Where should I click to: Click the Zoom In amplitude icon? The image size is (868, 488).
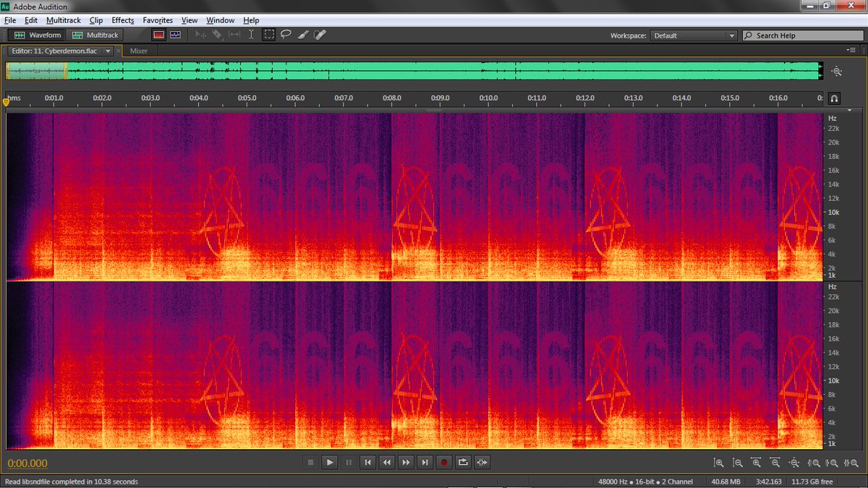pos(718,462)
